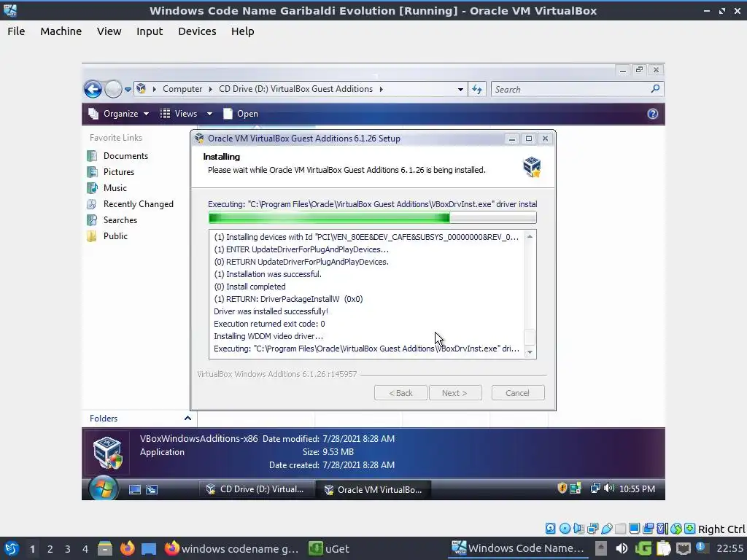The width and height of the screenshot is (747, 560).
Task: Click the host volume speaker icon
Action: click(x=622, y=548)
